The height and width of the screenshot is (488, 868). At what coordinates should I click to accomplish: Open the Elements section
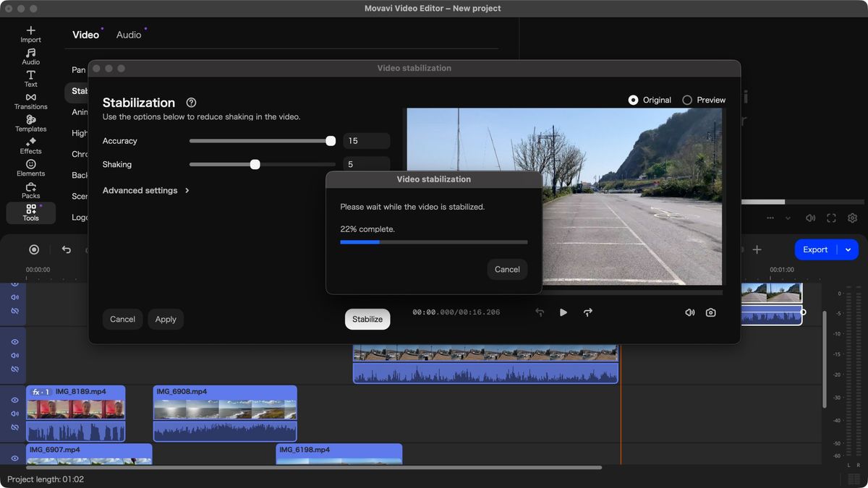tap(30, 168)
